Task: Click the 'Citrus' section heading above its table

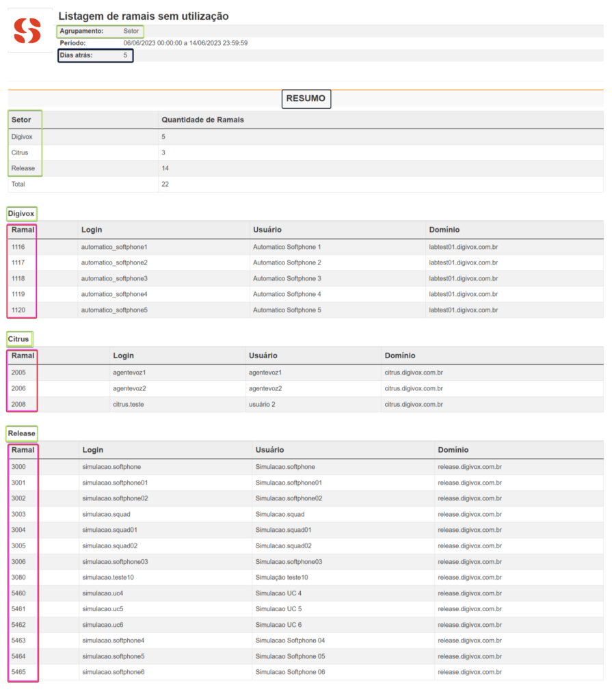Action: tap(18, 339)
